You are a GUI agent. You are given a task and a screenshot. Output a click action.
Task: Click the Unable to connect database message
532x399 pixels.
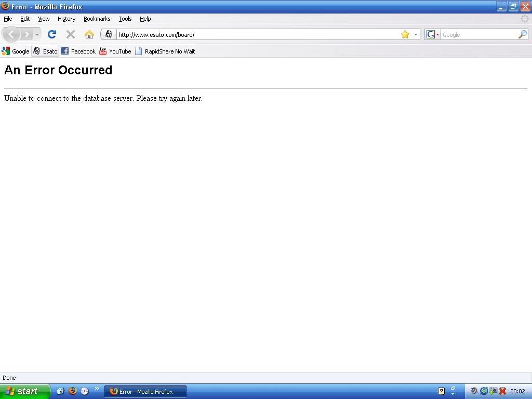coord(103,98)
